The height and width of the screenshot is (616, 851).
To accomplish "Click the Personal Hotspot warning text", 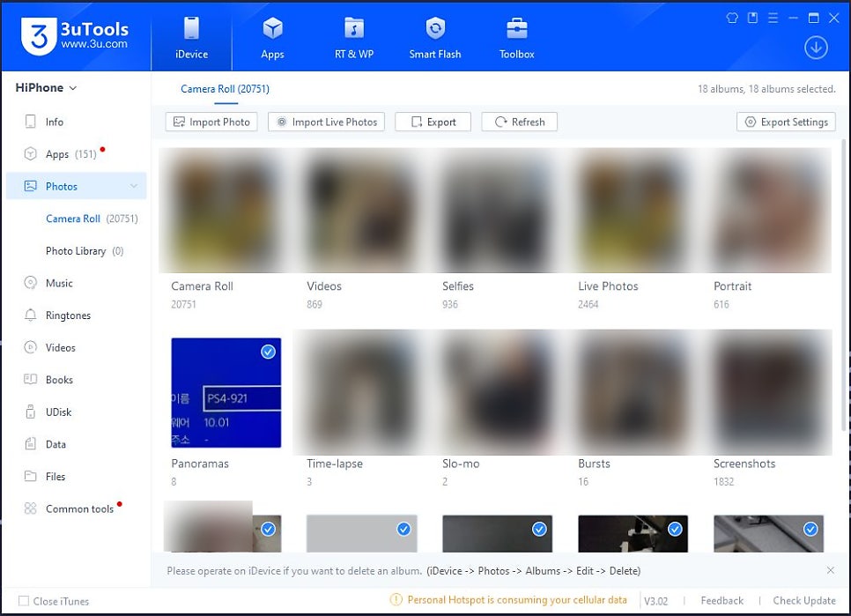I will 517,600.
